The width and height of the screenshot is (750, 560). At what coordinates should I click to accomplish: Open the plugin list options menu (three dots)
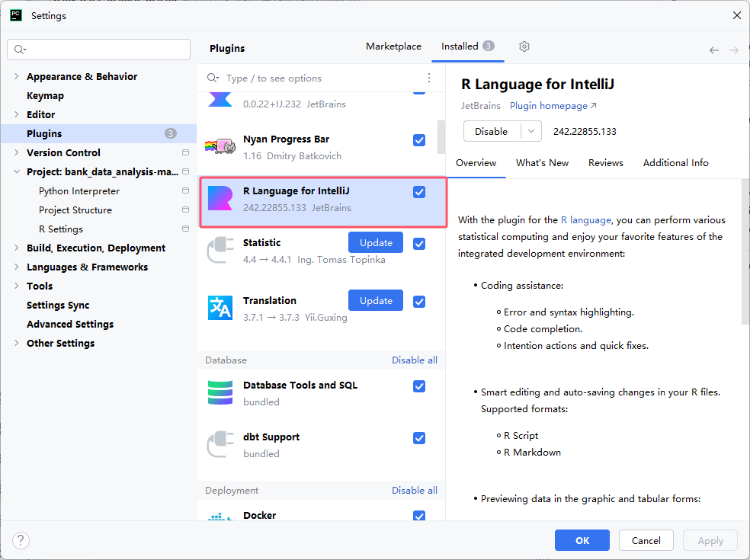(x=429, y=78)
